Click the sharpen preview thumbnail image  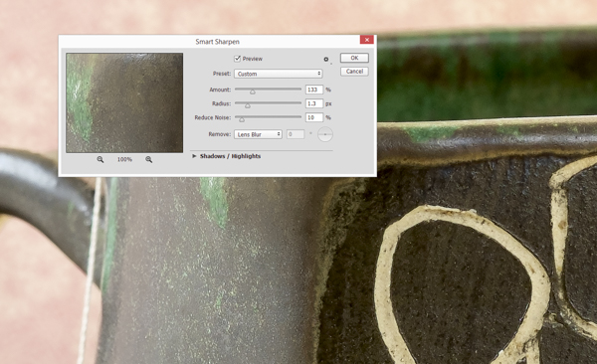(124, 102)
